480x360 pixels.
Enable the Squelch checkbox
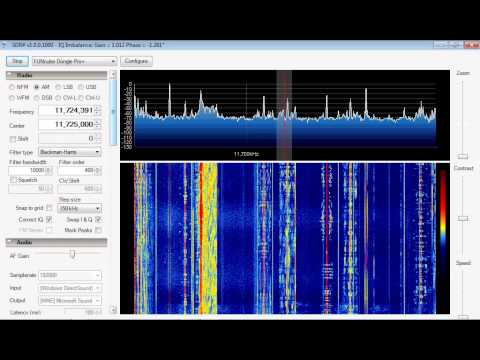(13, 180)
